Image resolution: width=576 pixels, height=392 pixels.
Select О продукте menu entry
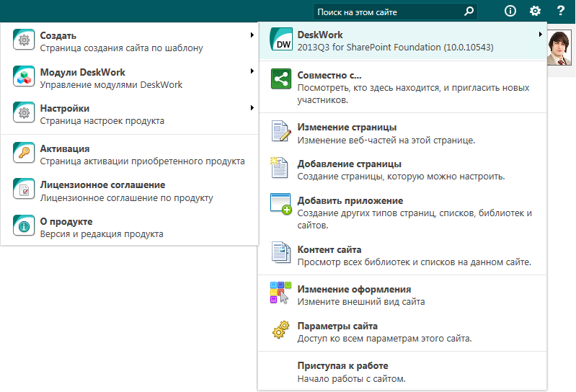[129, 227]
